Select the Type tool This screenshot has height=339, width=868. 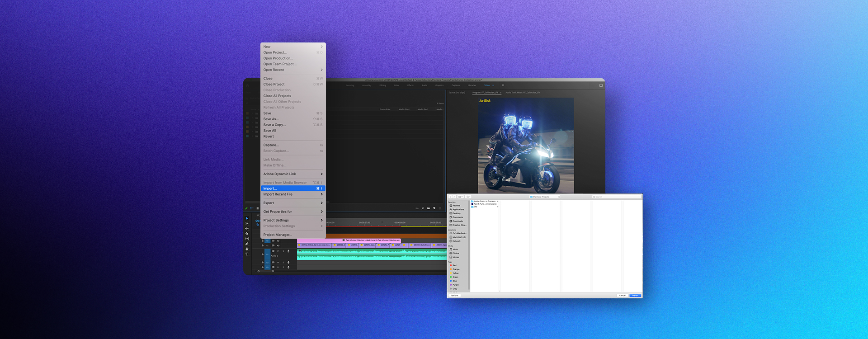[247, 254]
